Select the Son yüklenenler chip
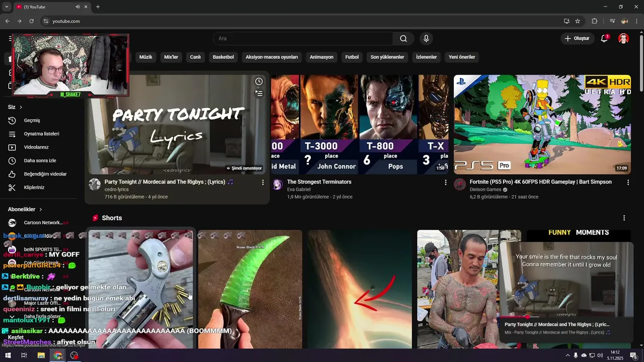The width and height of the screenshot is (644, 362). 387,57
